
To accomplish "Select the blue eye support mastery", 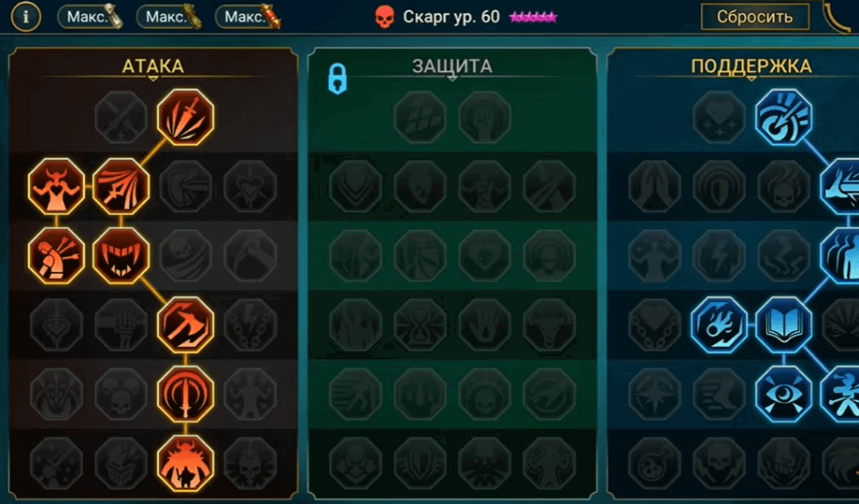I will (783, 394).
